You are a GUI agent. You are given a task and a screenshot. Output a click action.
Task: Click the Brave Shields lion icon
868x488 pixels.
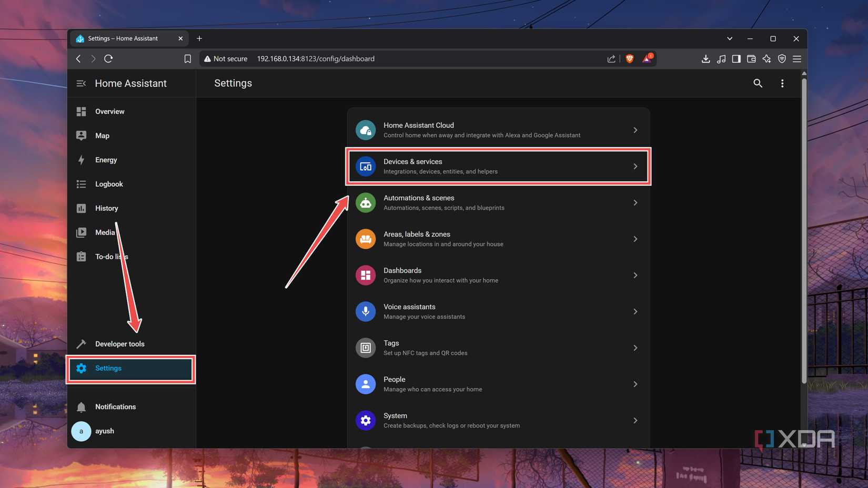tap(629, 59)
